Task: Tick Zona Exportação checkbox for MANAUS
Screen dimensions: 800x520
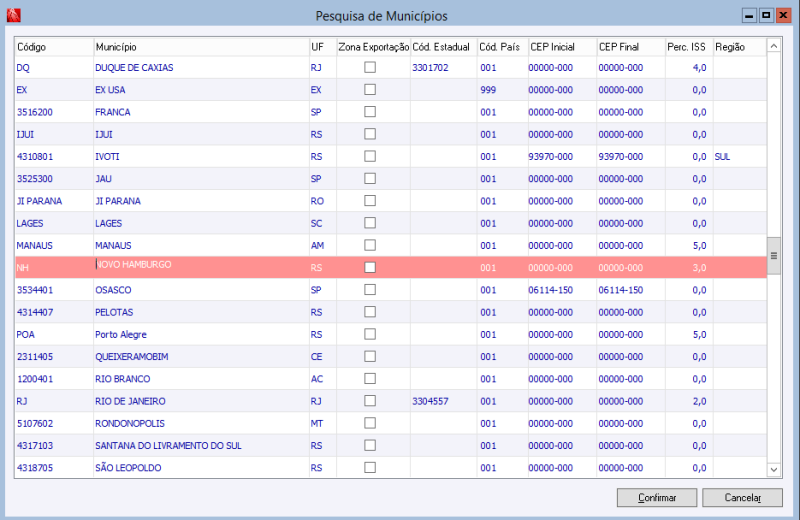Action: click(x=370, y=245)
